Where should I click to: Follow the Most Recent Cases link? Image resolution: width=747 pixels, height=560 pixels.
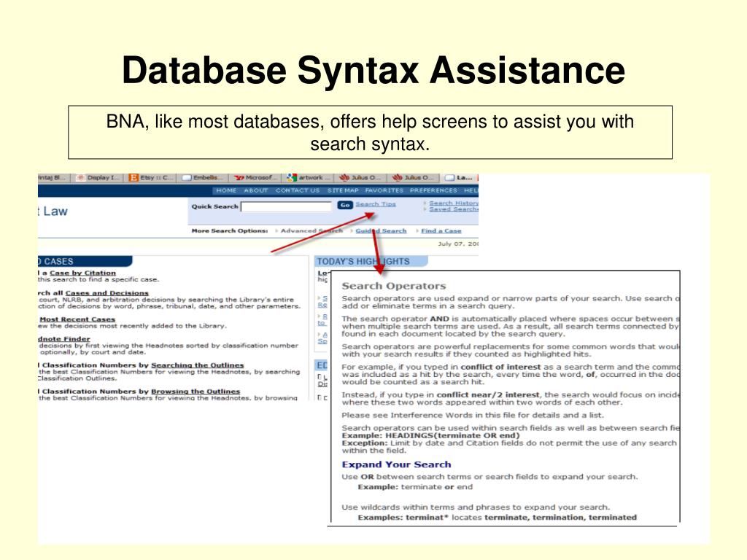77,319
